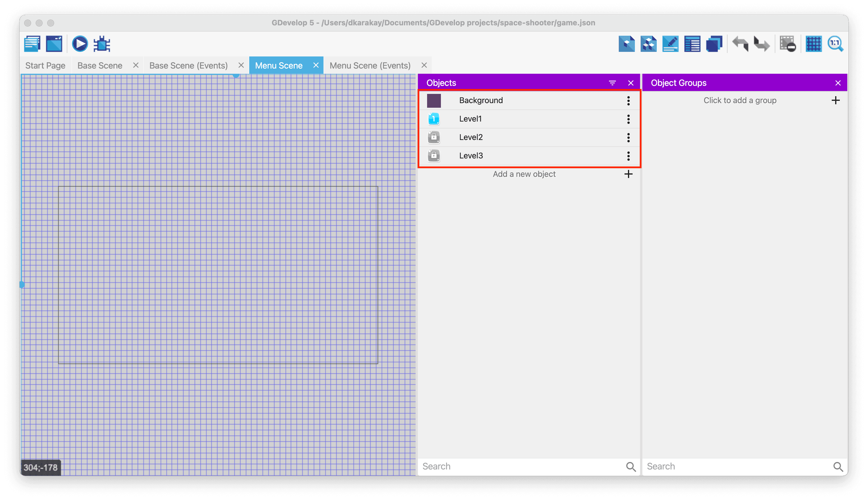This screenshot has width=868, height=500.
Task: Open the project manager icon
Action: pos(32,44)
